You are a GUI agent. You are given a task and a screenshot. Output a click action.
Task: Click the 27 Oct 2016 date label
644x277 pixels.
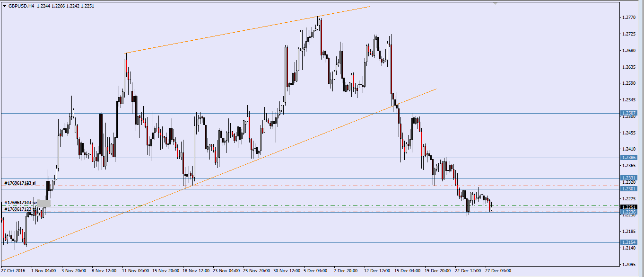pos(13,271)
